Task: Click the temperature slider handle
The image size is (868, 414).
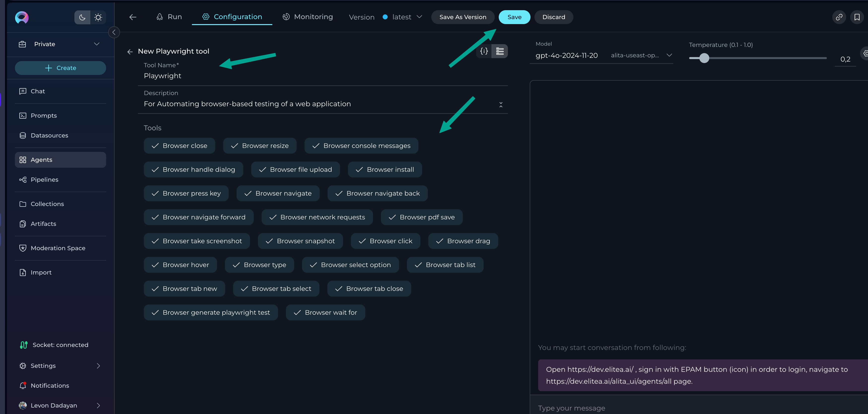Action: (704, 58)
